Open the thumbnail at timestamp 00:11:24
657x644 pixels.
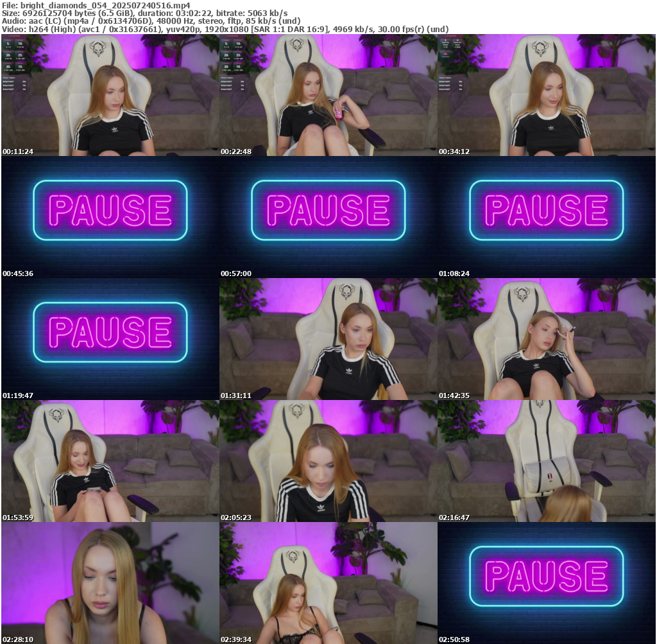[x=110, y=95]
